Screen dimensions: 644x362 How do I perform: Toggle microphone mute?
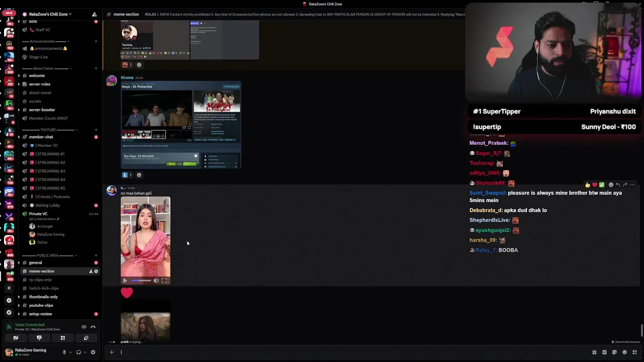[x=64, y=352]
